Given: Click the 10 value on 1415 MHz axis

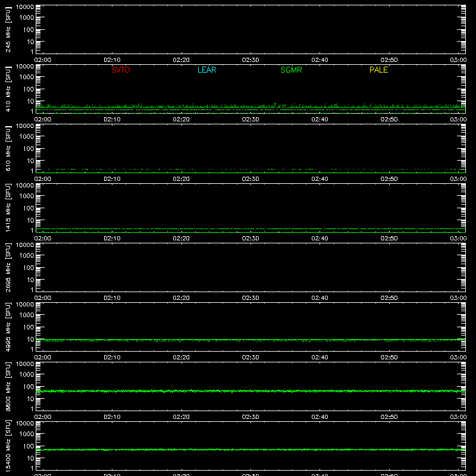Looking at the screenshot, I should click(31, 220).
